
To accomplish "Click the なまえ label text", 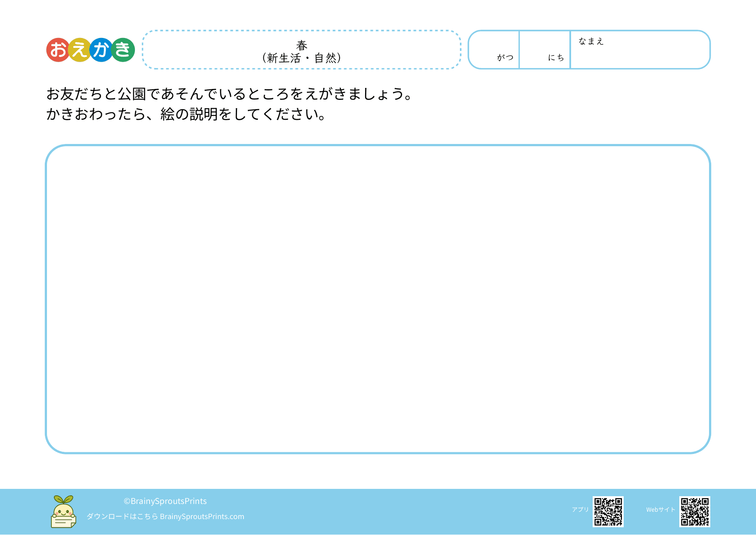I will point(591,41).
